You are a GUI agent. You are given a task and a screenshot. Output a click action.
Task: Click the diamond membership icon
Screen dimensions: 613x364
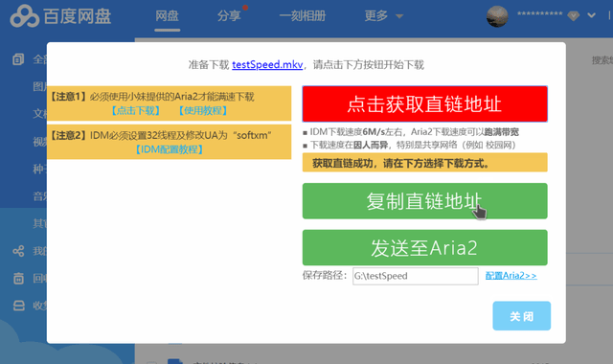point(573,16)
